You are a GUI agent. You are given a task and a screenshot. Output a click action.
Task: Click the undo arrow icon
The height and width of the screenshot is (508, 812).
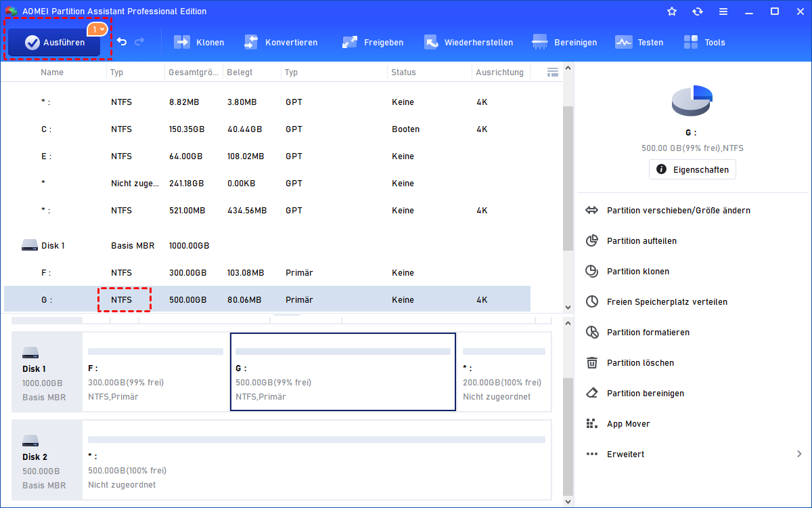click(x=122, y=42)
